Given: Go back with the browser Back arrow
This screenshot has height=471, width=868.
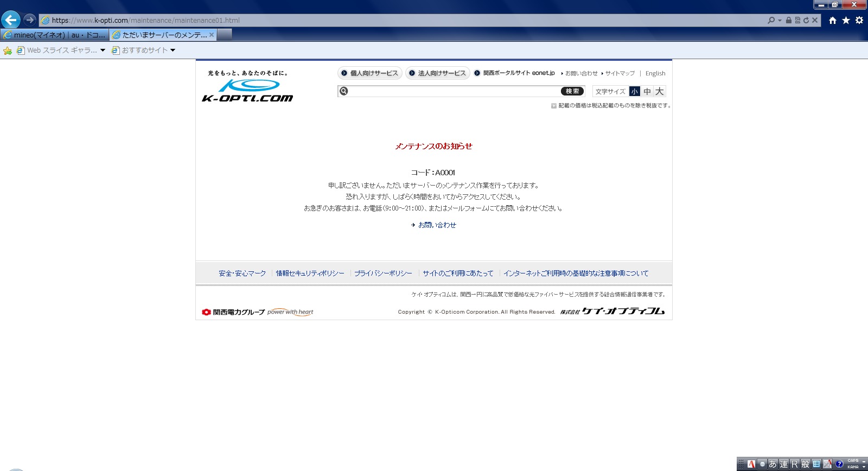Looking at the screenshot, I should (x=11, y=20).
